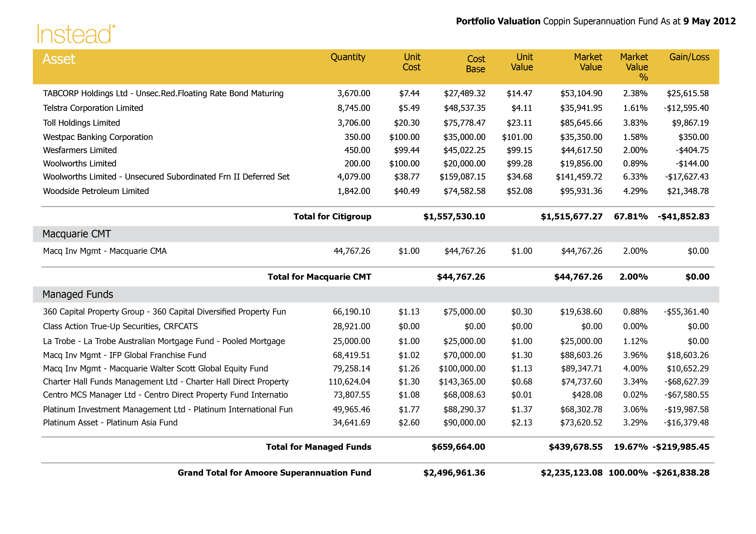Select the Managed Funds section header

78,295
